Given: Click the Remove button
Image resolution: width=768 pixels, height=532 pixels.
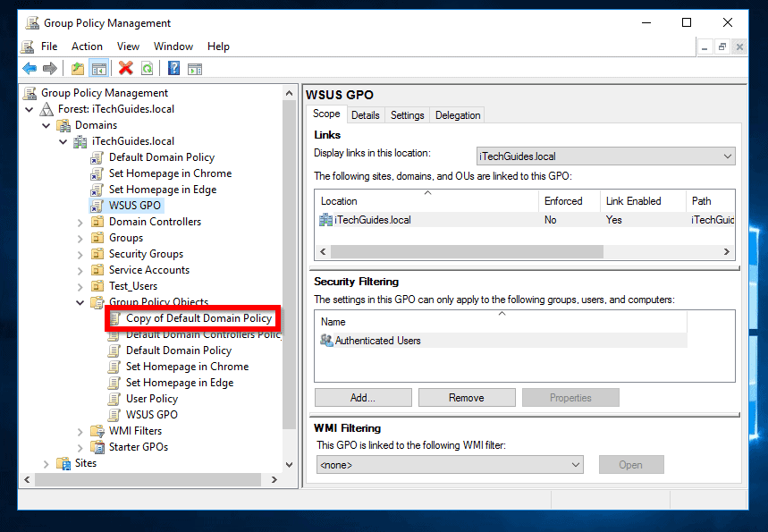Looking at the screenshot, I should coord(467,397).
